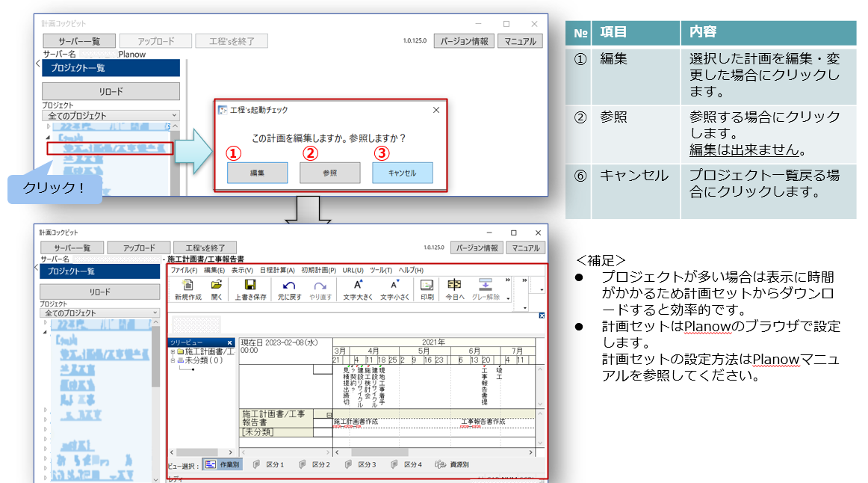The image size is (868, 483).
Task: Click プロジェクト一覧 header in upper window
Action: click(x=111, y=67)
